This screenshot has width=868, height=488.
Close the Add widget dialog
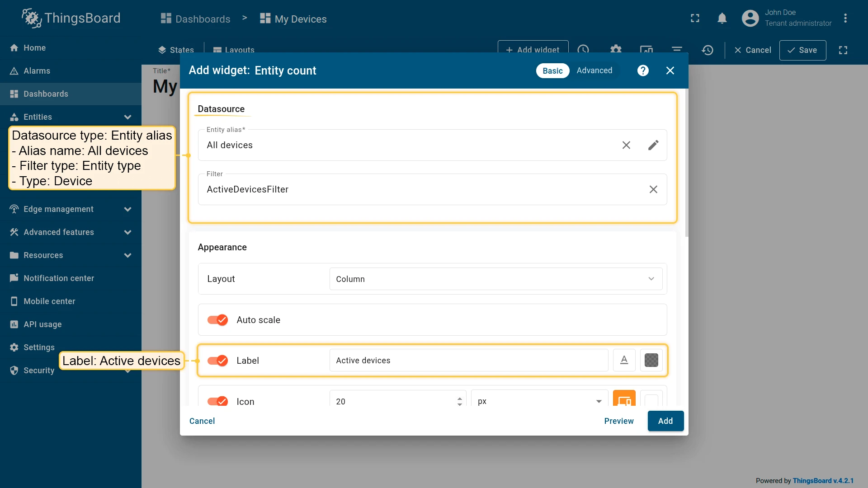[x=670, y=70]
